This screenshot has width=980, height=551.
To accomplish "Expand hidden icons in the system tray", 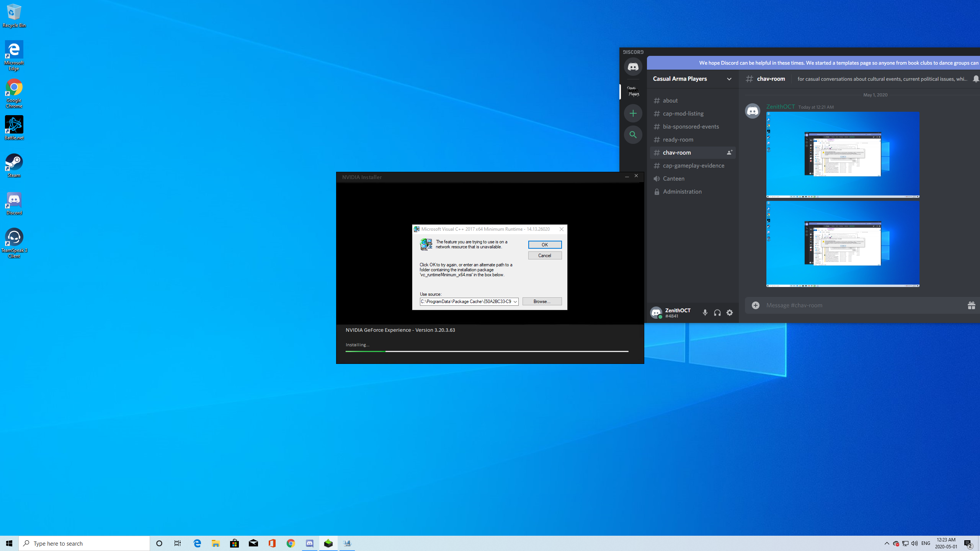I will tap(886, 543).
